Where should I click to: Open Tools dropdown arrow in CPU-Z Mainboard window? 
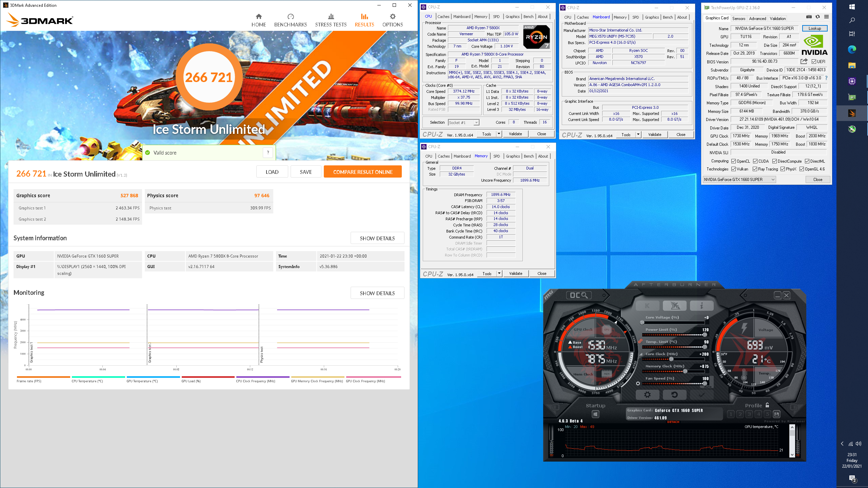click(x=638, y=135)
